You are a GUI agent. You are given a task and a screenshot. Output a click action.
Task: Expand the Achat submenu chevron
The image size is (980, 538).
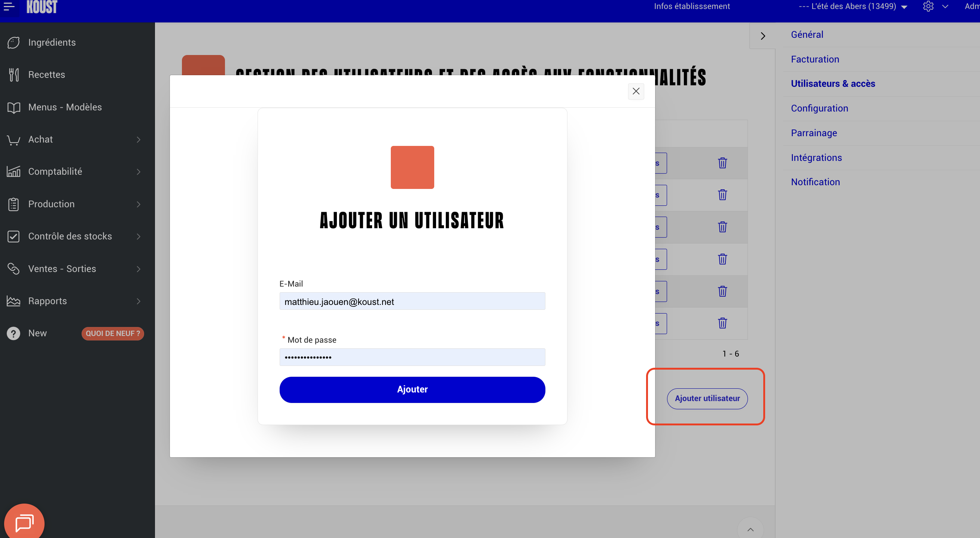(x=139, y=140)
